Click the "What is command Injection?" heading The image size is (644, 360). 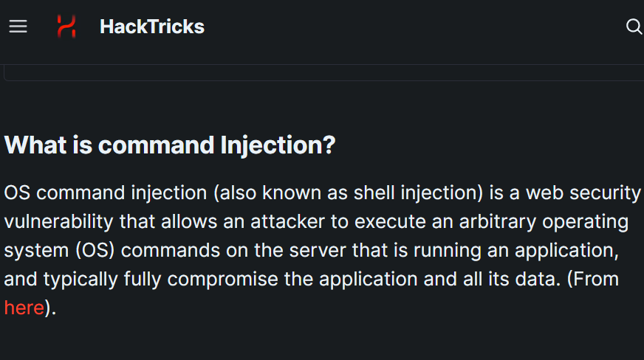pyautogui.click(x=170, y=145)
